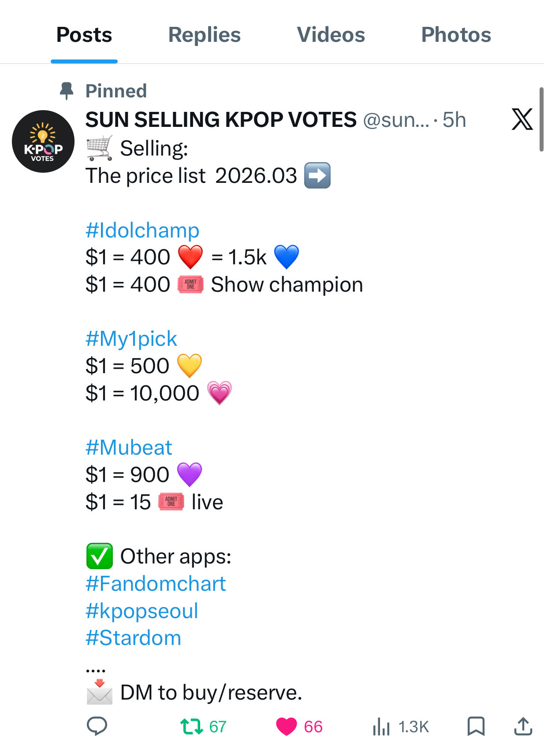The height and width of the screenshot is (756, 544).
Task: Open the #Stardom hashtag
Action: [x=134, y=637]
